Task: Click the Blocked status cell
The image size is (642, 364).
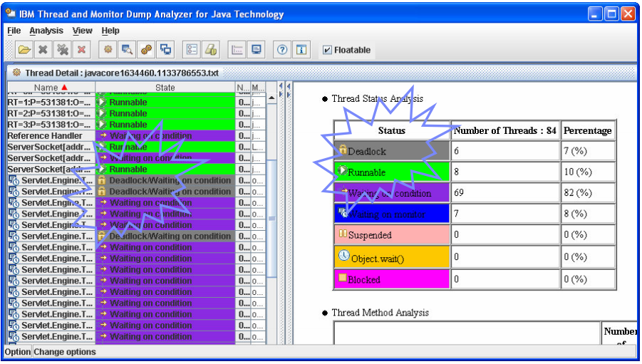Action: (392, 279)
